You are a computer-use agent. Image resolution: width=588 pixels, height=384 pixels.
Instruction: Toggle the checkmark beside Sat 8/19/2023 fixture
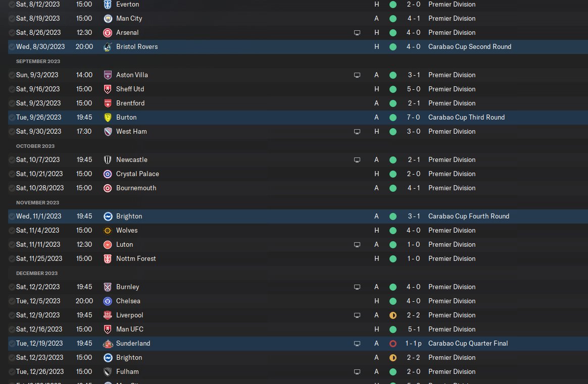pyautogui.click(x=12, y=18)
